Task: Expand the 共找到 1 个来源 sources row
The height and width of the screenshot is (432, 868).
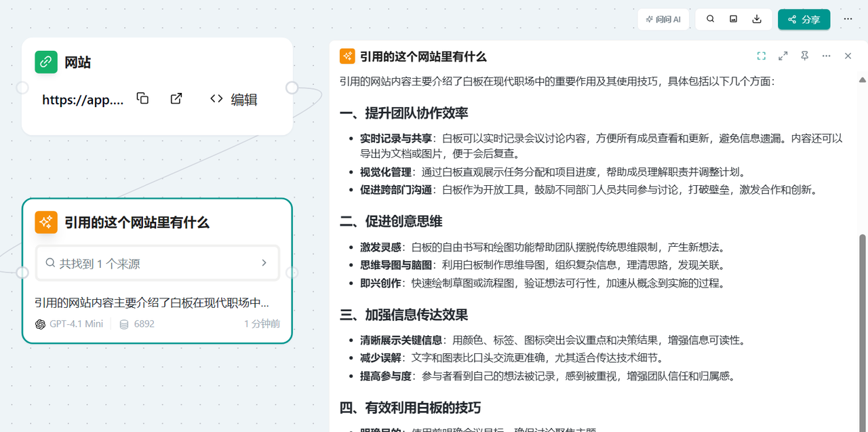Action: click(157, 263)
